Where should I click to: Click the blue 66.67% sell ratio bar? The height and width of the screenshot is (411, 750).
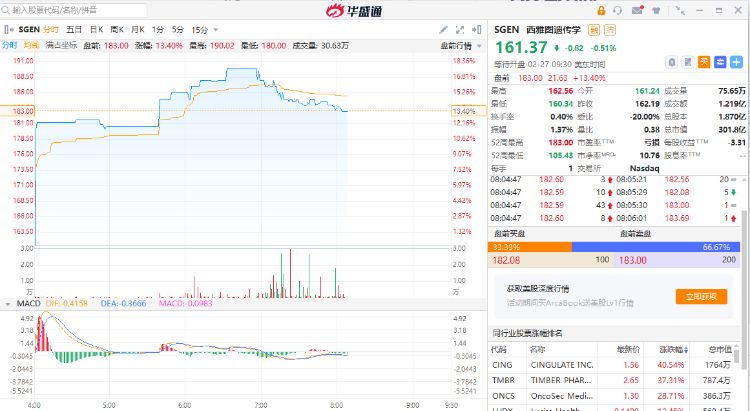coord(656,247)
